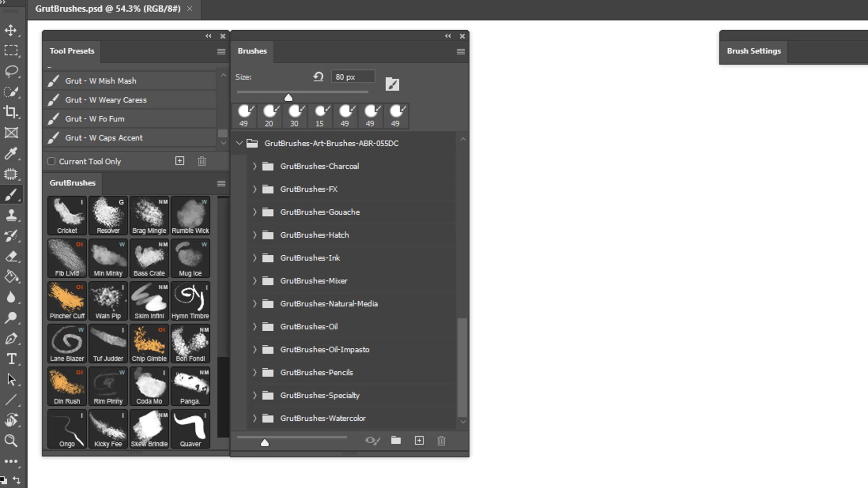This screenshot has height=488, width=868.
Task: Pick the Pincher Cuff brush thumbnail
Action: click(x=67, y=301)
